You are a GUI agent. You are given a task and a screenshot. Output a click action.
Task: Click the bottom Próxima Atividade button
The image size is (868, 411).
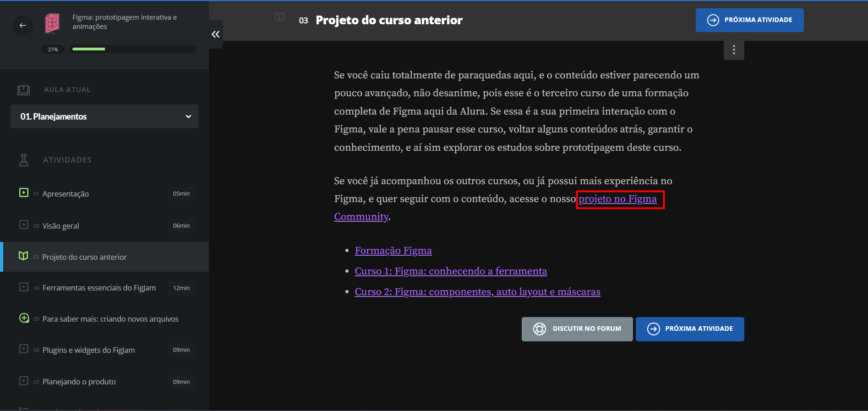point(690,329)
